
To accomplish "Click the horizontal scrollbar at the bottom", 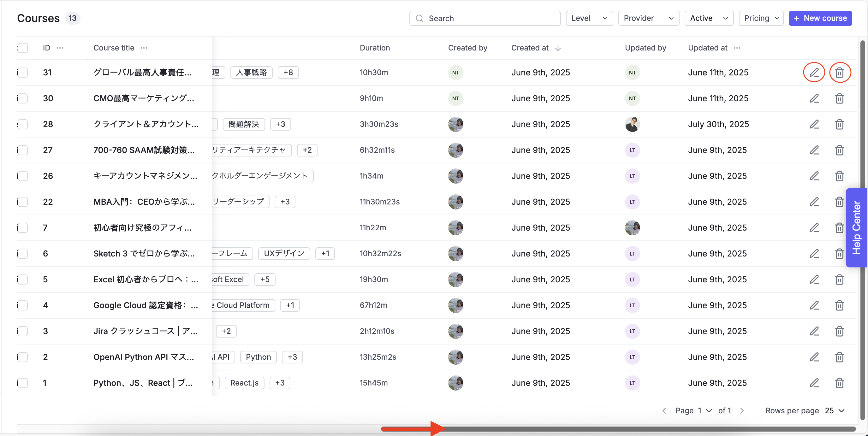I will click(x=618, y=429).
